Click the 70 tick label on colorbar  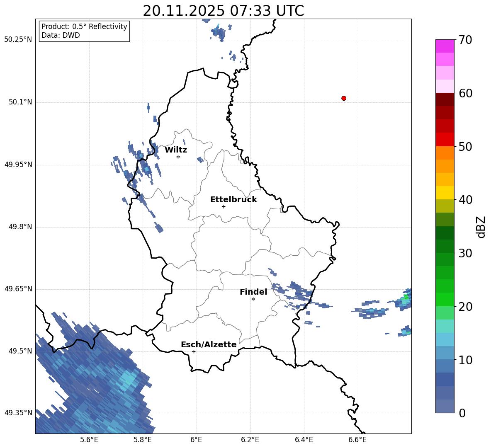click(x=465, y=40)
